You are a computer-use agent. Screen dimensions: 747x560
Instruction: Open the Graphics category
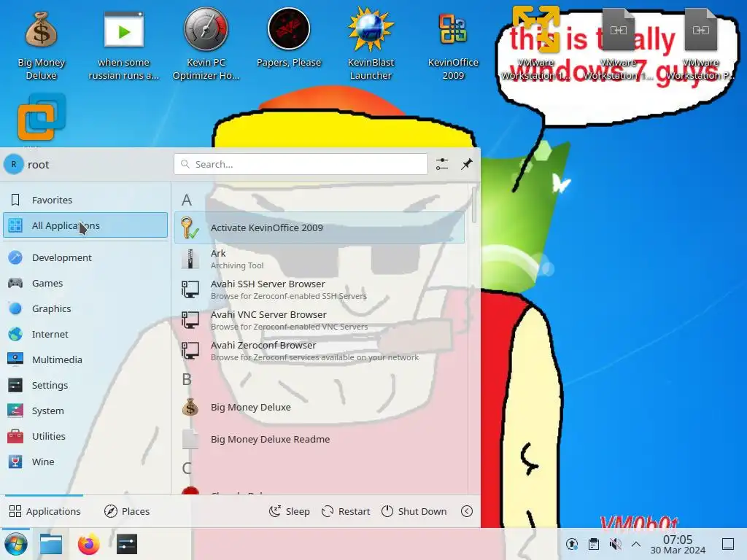(85, 308)
